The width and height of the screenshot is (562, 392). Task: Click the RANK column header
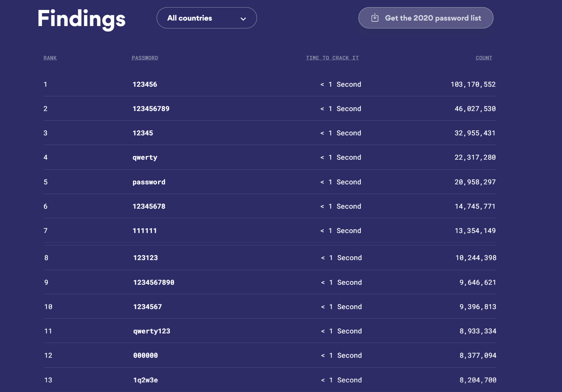tap(50, 58)
